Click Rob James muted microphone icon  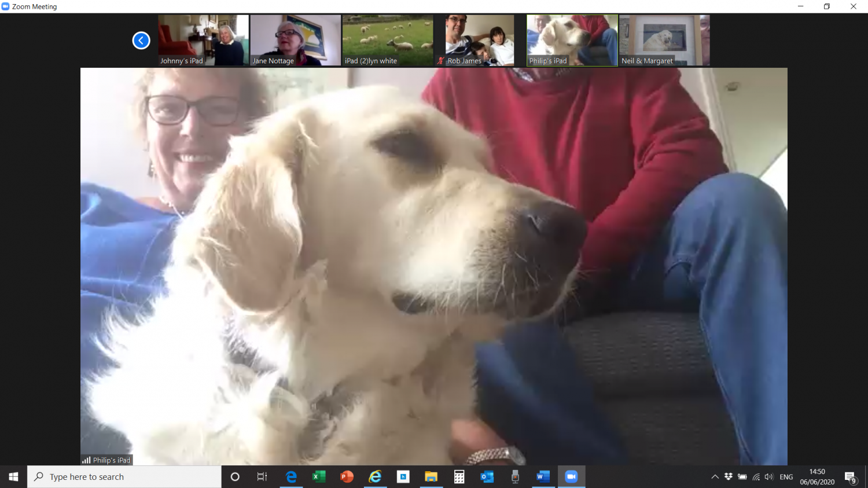[441, 60]
